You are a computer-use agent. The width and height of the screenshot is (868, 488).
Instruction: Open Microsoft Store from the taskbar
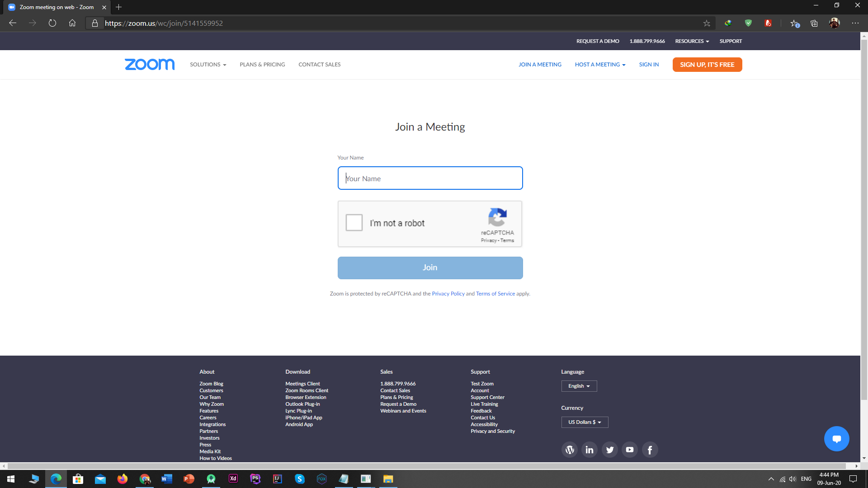click(78, 479)
